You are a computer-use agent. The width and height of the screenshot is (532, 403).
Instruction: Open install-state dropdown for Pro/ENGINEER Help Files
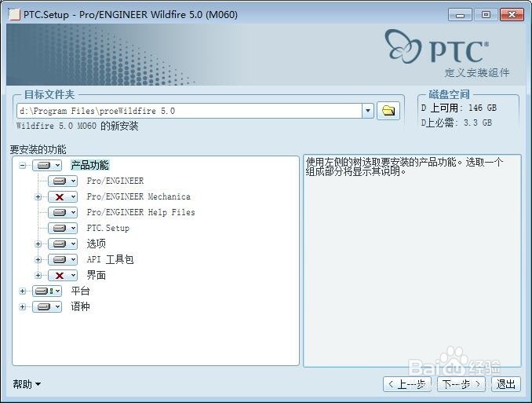click(x=63, y=212)
